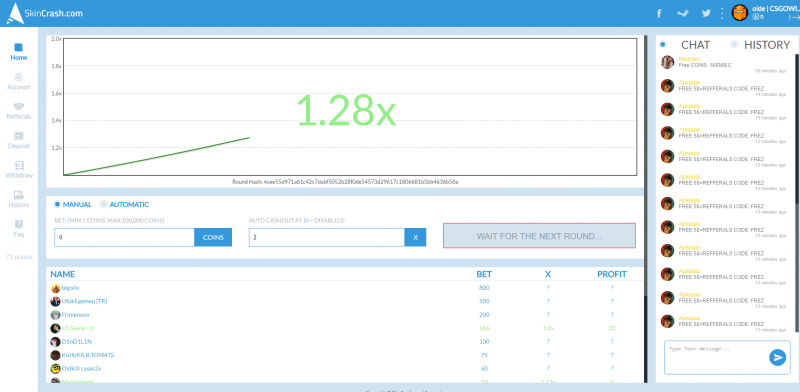Click the olde | CSGOWL username
The width and height of the screenshot is (800, 392).
[x=775, y=9]
